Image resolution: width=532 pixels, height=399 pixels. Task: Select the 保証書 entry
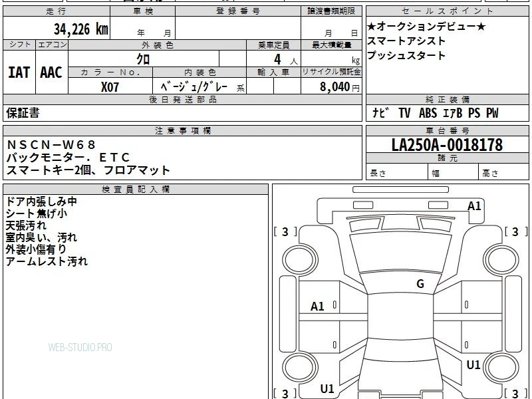coord(23,113)
